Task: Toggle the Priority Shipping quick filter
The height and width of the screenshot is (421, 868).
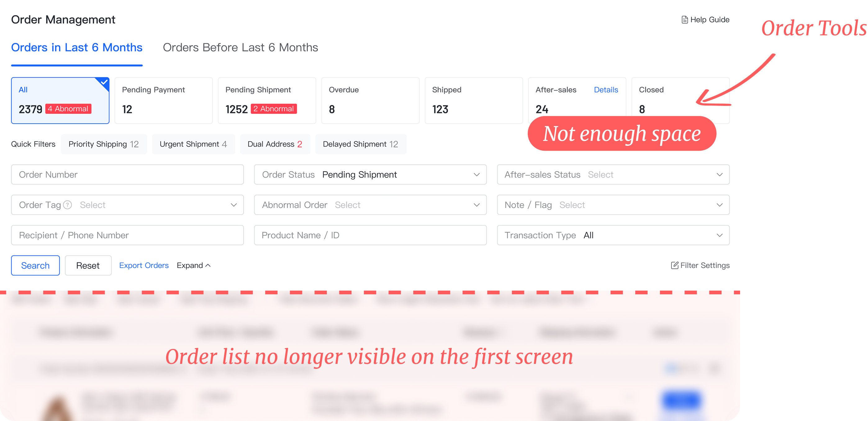Action: coord(104,144)
